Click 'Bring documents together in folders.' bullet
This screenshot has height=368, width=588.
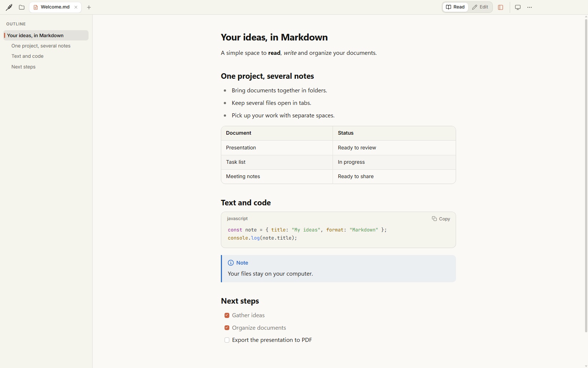279,91
